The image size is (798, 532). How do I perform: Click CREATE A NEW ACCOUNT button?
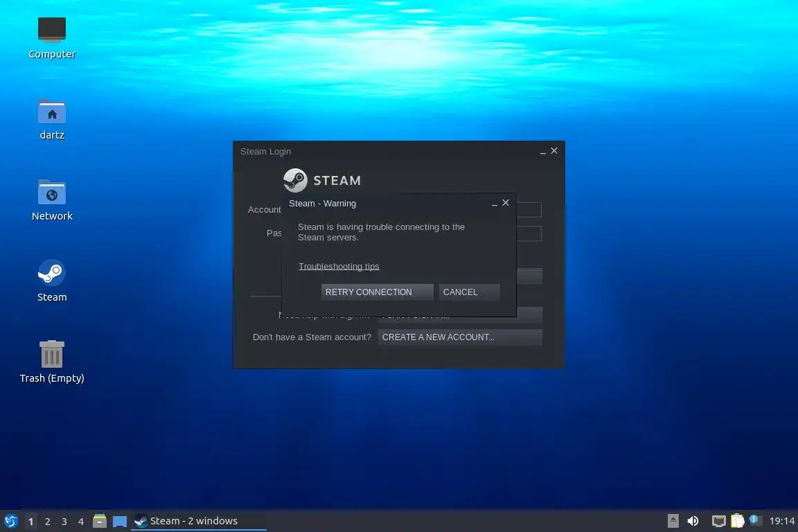[460, 337]
